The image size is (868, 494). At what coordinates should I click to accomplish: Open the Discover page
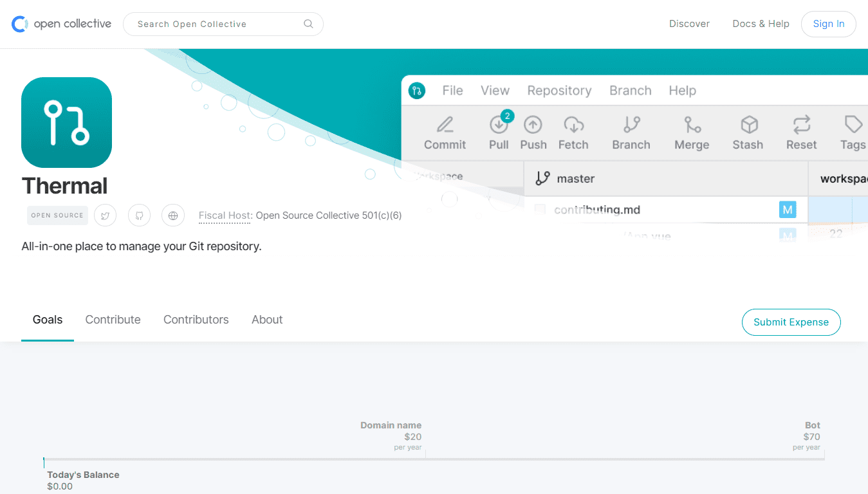[689, 24]
